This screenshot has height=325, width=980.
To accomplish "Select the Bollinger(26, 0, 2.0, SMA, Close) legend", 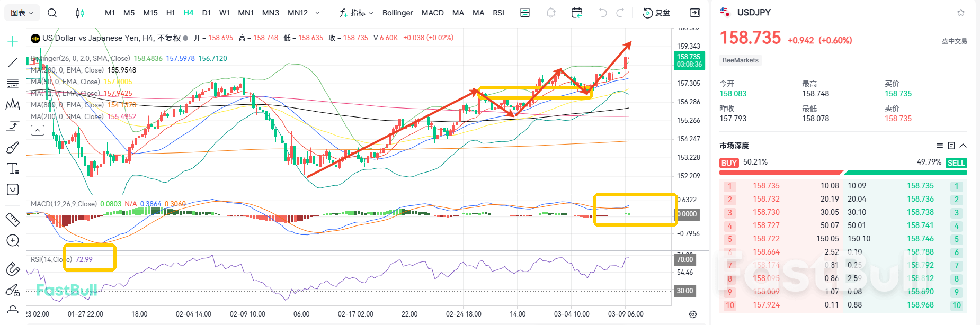I will [x=81, y=58].
